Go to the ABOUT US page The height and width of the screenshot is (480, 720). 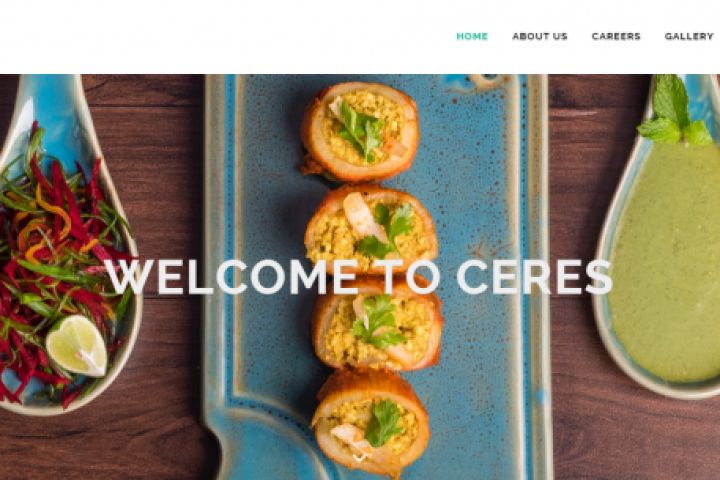540,36
